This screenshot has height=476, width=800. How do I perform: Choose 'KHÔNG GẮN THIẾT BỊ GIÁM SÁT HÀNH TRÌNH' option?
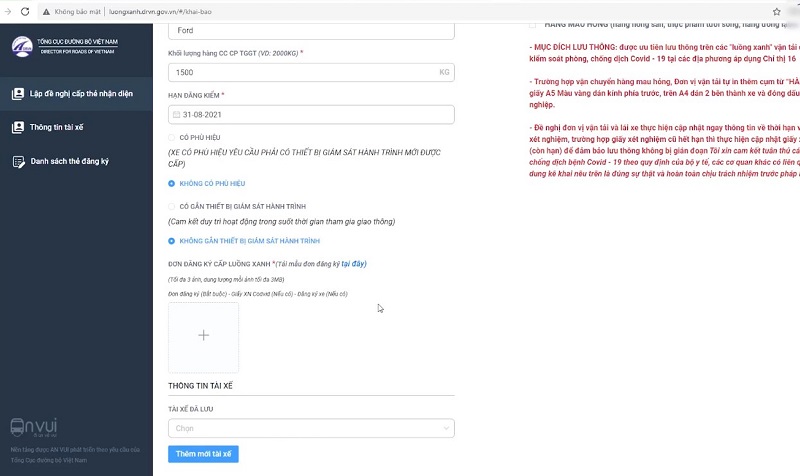point(172,241)
